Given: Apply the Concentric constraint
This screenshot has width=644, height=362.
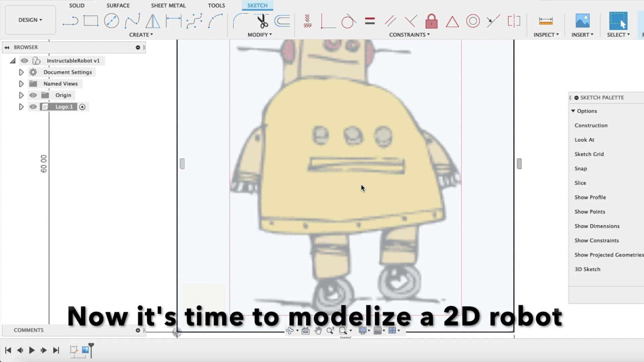Looking at the screenshot, I should click(473, 21).
